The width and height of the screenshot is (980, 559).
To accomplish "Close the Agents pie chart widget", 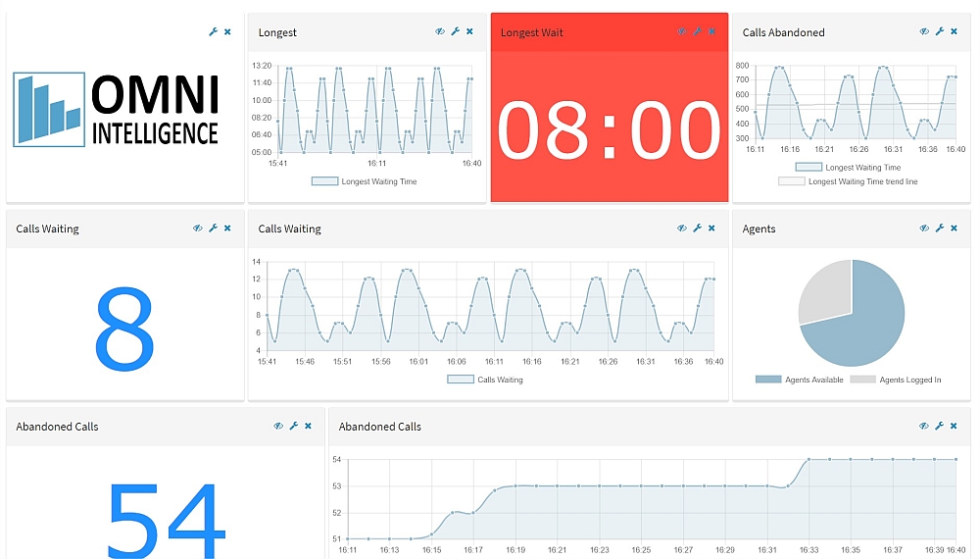I will pyautogui.click(x=954, y=229).
